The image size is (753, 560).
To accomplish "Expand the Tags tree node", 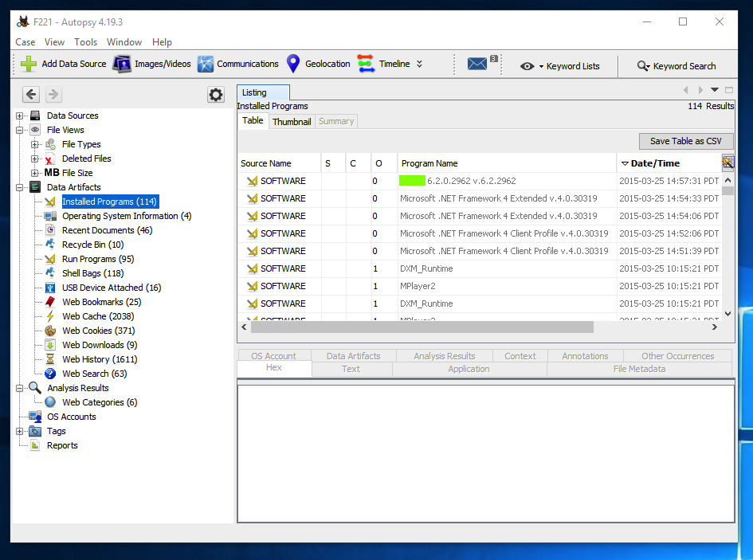I will (x=20, y=431).
